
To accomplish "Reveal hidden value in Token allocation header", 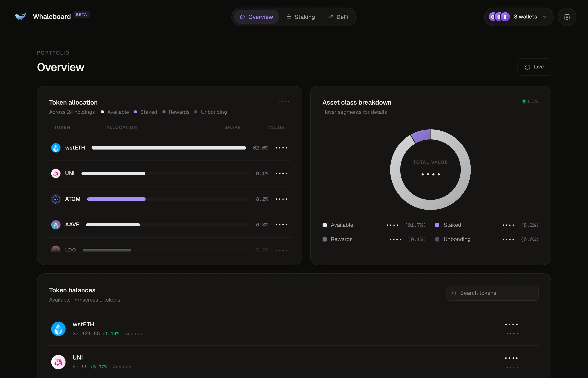I will coord(284,101).
